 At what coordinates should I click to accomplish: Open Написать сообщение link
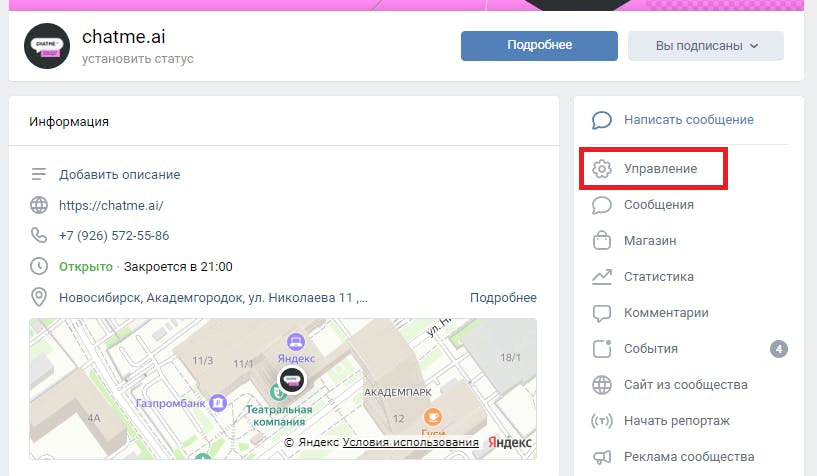pos(688,120)
